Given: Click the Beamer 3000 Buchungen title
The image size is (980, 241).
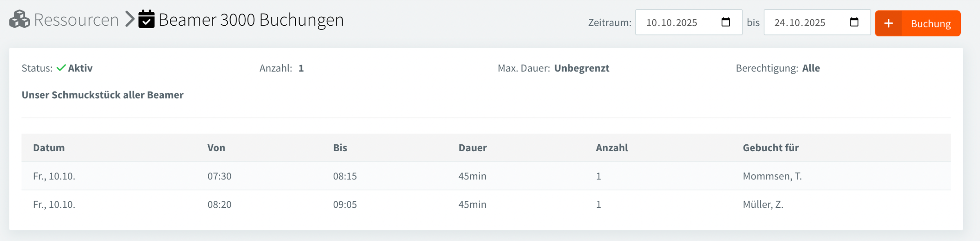Looking at the screenshot, I should (251, 20).
